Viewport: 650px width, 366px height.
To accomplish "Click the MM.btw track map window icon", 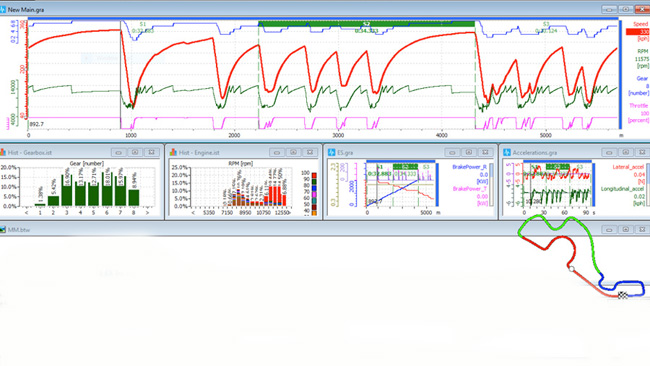I will 3,229.
